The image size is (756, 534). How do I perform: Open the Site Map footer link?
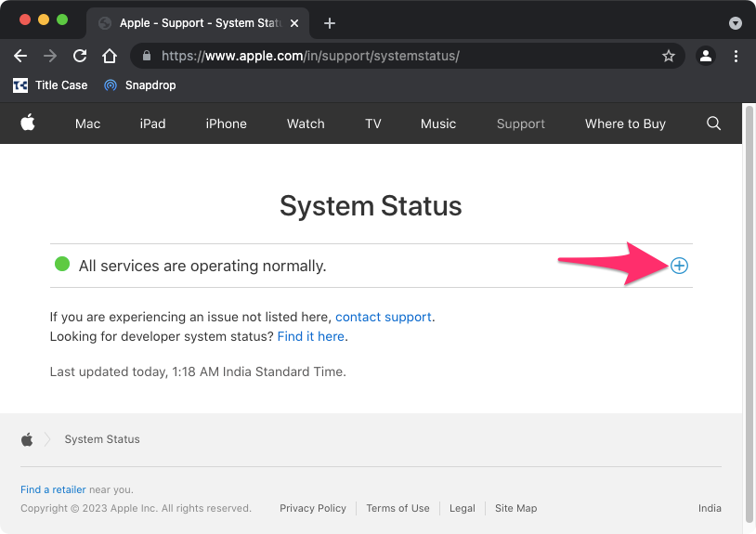(515, 508)
